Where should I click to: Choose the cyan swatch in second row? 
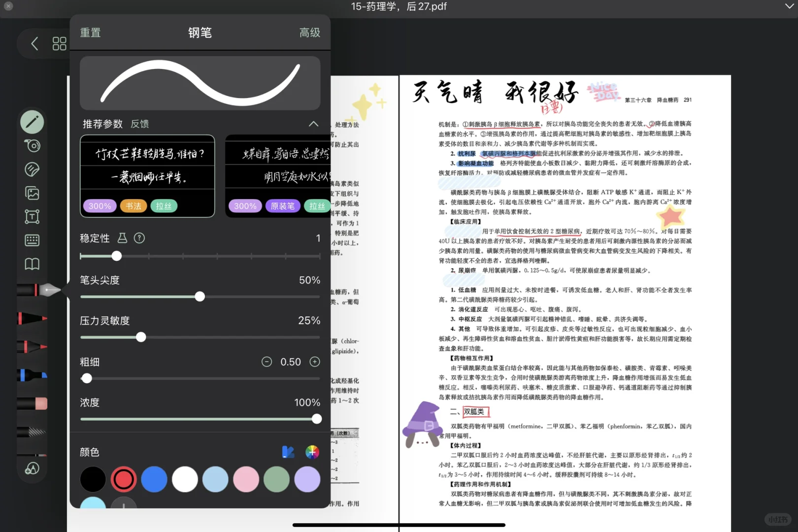(x=93, y=503)
